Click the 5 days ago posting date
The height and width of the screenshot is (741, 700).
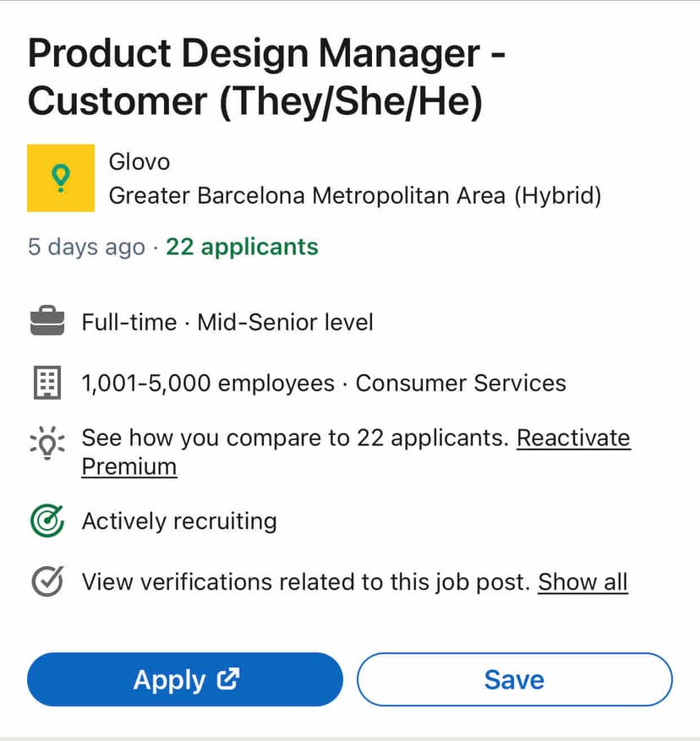[x=86, y=248]
